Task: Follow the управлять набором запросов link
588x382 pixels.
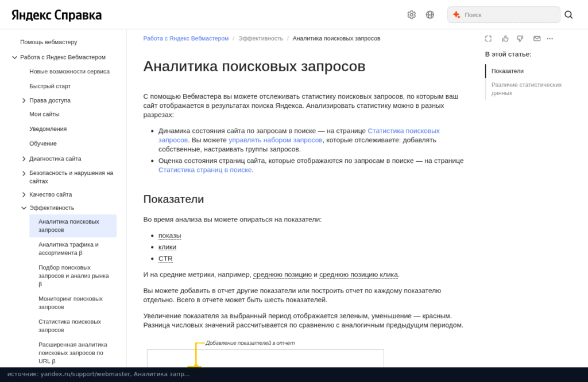Action: tap(276, 140)
